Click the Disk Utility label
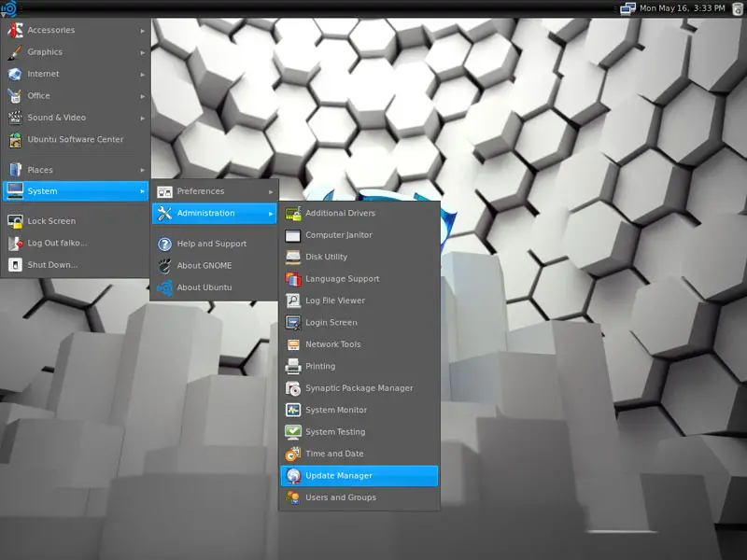Viewport: 747px width, 560px height. pyautogui.click(x=326, y=258)
